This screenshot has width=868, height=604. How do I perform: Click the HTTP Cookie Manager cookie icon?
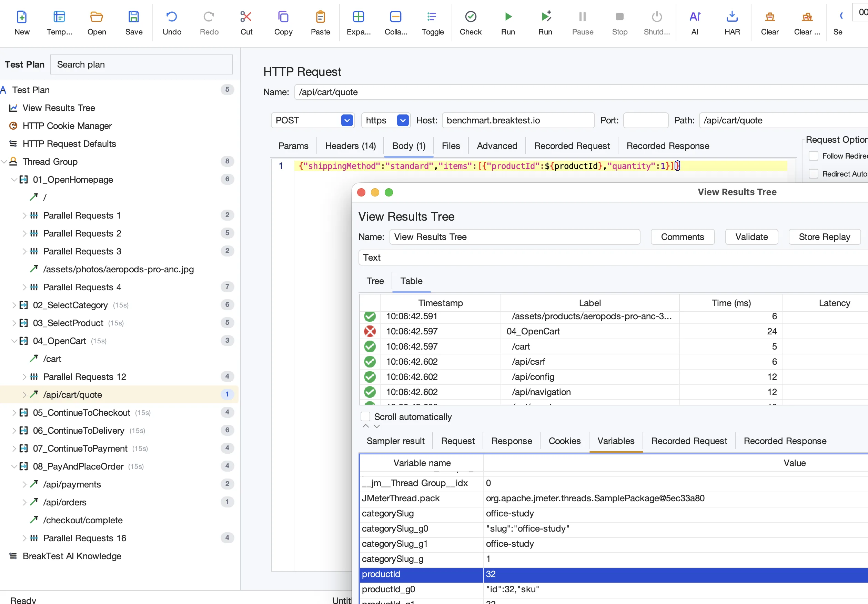(13, 126)
